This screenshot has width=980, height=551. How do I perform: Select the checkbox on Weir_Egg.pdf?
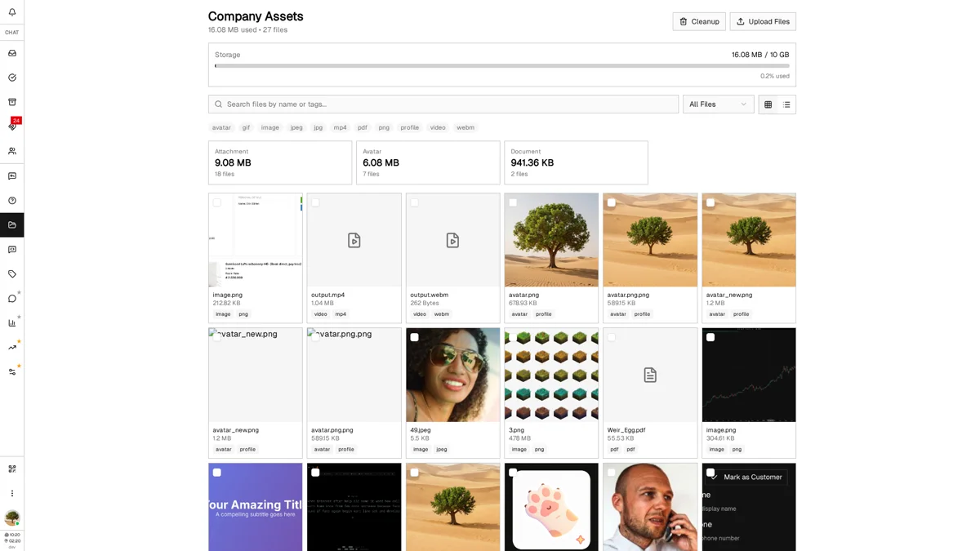pyautogui.click(x=611, y=337)
